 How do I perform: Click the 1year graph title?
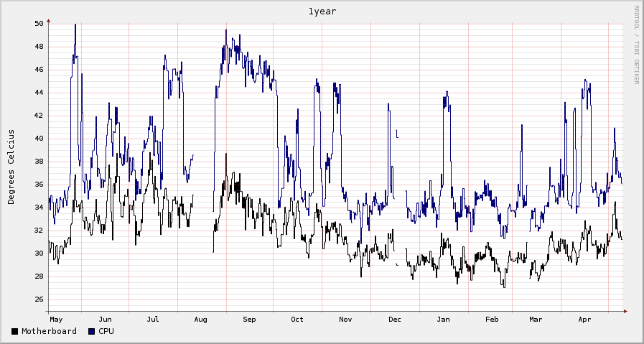pos(322,11)
